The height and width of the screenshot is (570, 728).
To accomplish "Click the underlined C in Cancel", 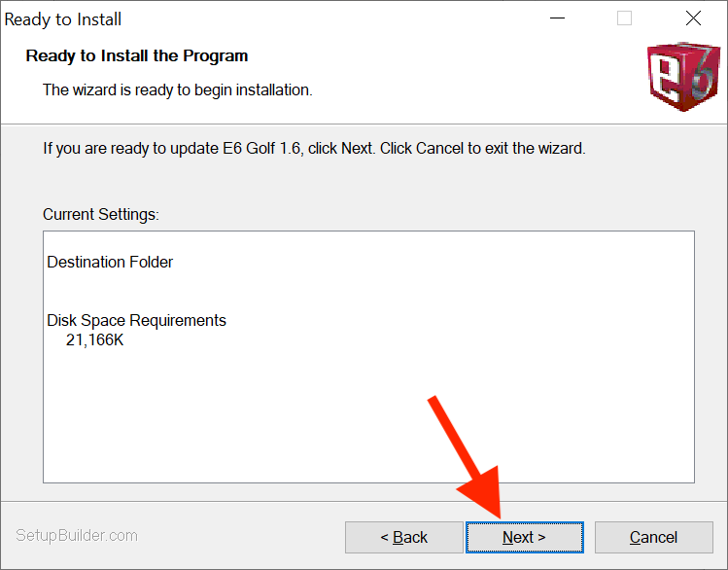I will (636, 538).
